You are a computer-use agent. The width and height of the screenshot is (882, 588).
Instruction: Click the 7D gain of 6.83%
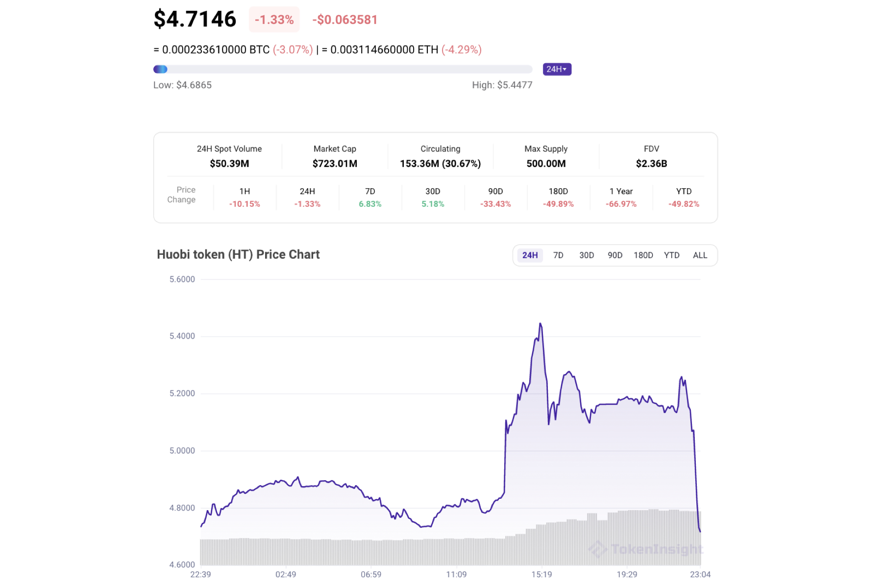tap(369, 204)
